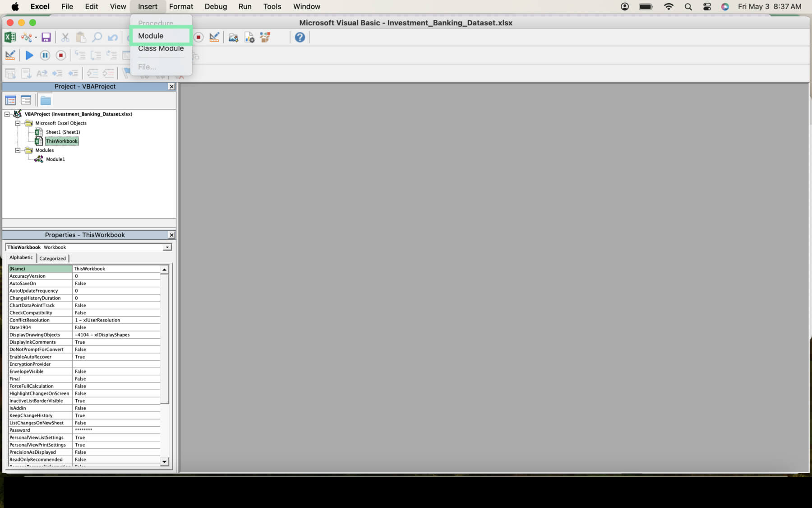
Task: Open the Project Explorer toolbar icon
Action: click(233, 37)
